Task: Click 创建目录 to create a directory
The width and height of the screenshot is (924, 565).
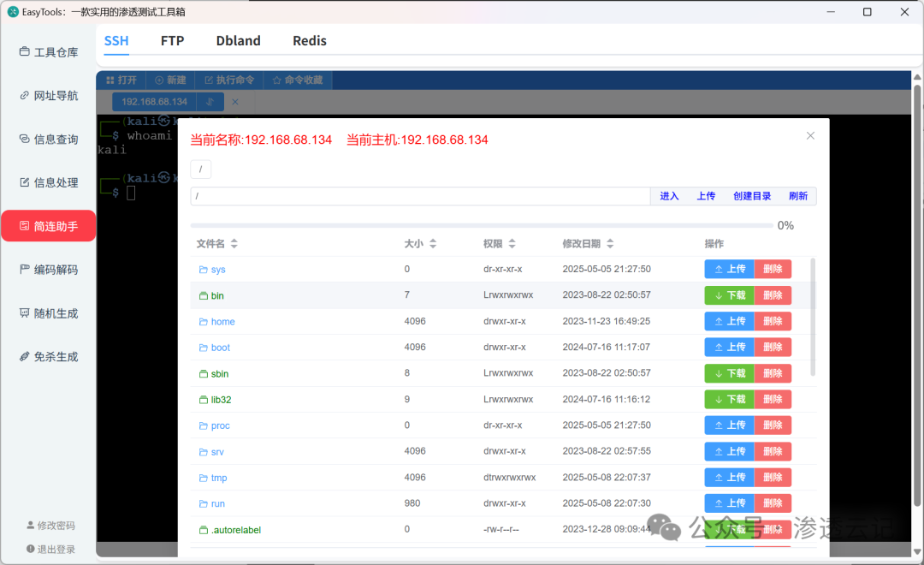Action: click(752, 196)
